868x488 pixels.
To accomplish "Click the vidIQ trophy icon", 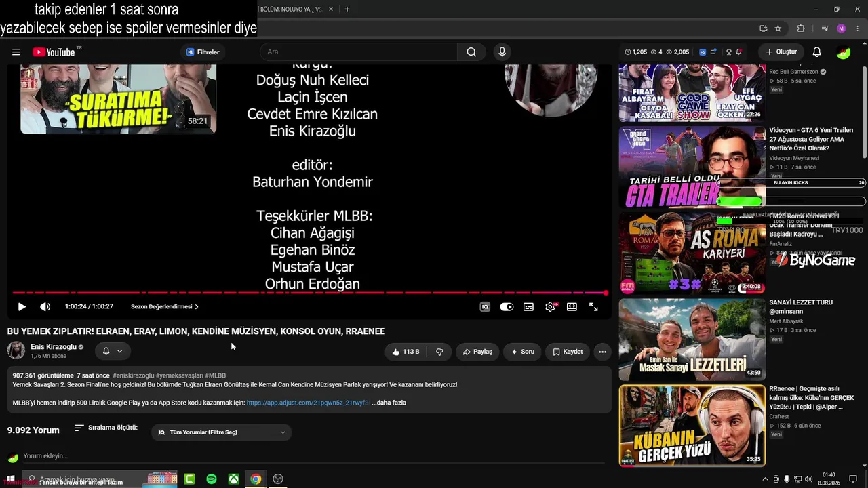I will (x=729, y=52).
